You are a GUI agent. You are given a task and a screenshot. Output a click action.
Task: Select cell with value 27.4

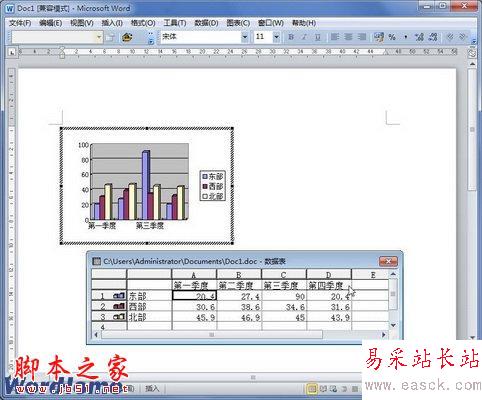click(x=239, y=296)
